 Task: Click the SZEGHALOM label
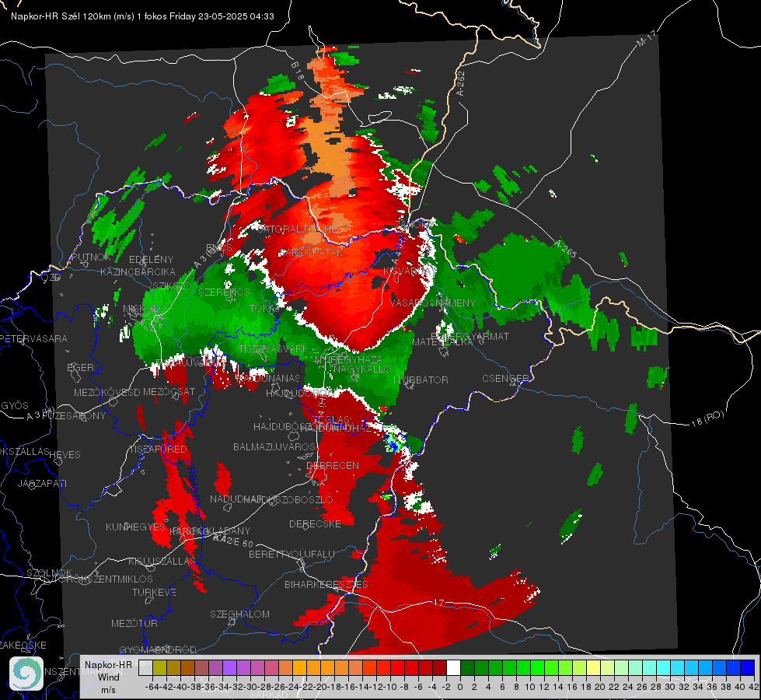(x=239, y=614)
